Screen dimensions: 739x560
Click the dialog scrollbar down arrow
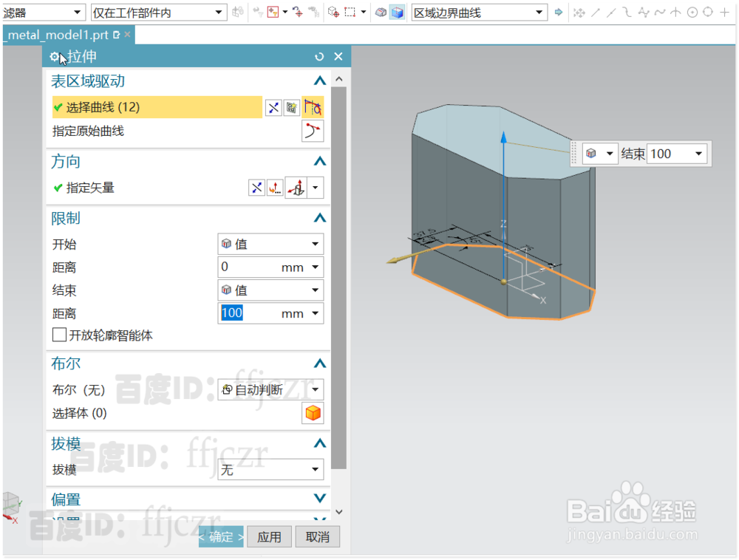pyautogui.click(x=339, y=512)
